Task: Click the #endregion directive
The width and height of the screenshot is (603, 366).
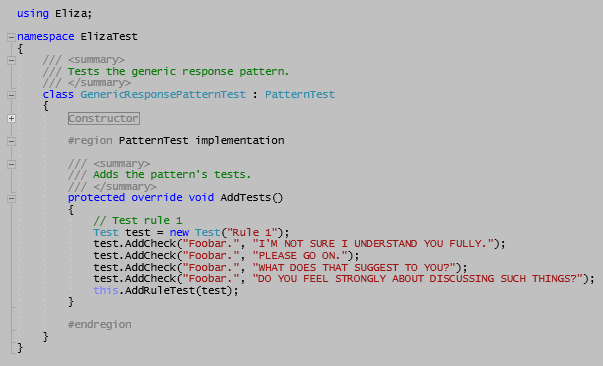Action: pyautogui.click(x=100, y=324)
